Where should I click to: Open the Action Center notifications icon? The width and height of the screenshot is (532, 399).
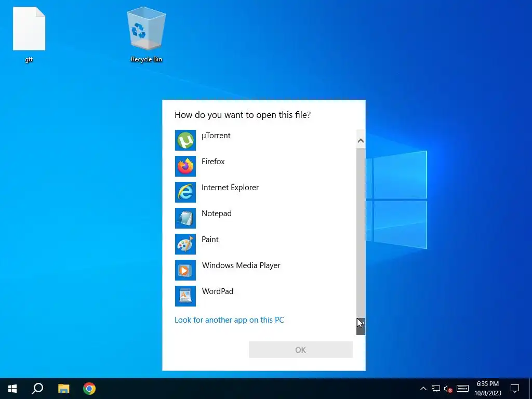[x=515, y=389]
